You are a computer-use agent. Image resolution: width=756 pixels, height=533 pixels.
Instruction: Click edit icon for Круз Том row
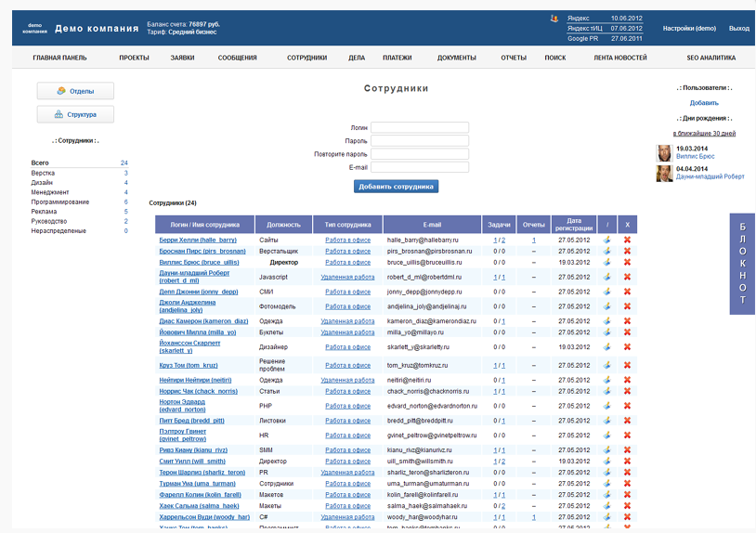click(607, 365)
